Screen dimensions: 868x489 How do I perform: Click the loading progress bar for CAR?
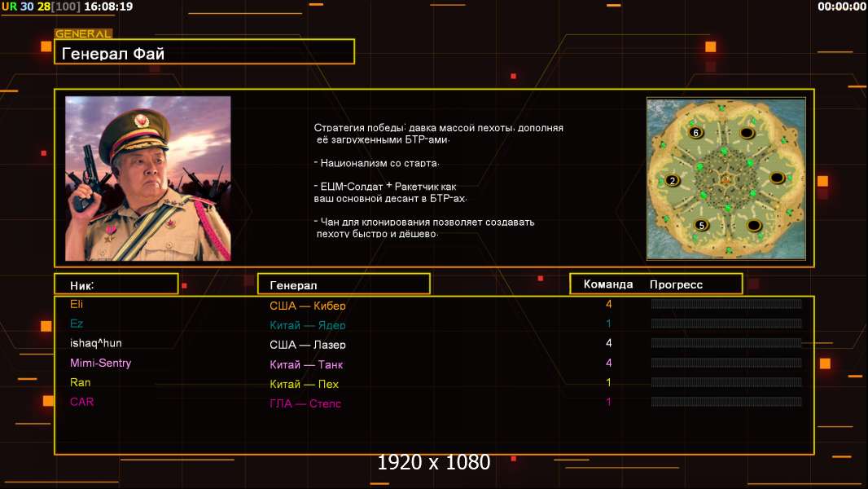726,402
